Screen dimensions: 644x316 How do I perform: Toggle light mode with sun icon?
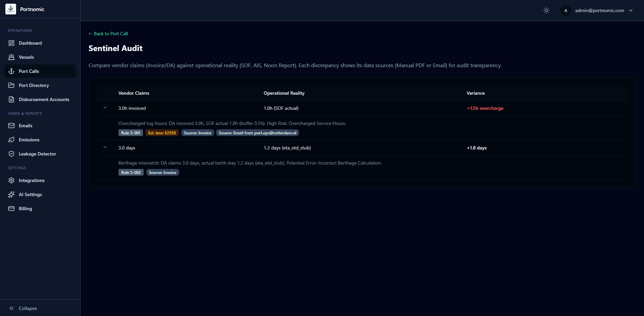click(546, 10)
